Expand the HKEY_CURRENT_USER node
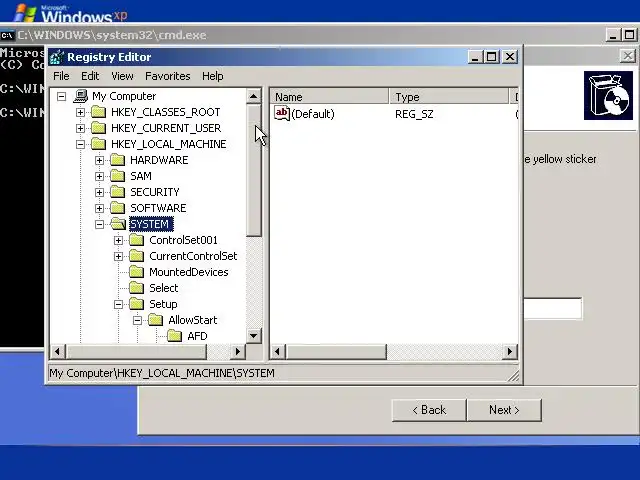 pyautogui.click(x=80, y=128)
